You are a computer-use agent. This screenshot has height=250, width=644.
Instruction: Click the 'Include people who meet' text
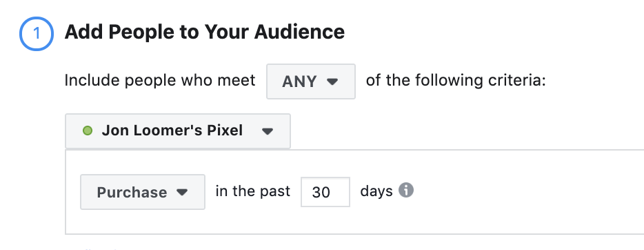pyautogui.click(x=160, y=81)
